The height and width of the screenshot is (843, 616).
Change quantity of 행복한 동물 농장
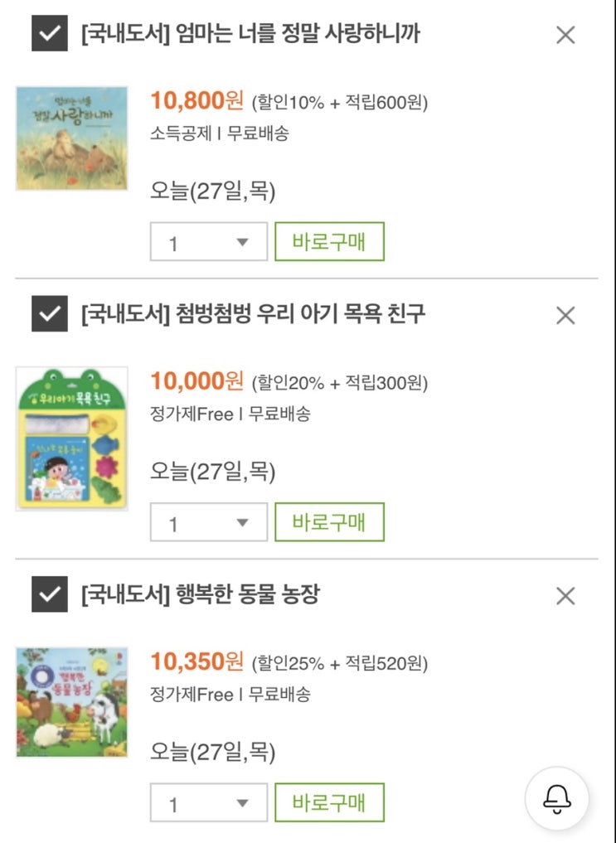click(209, 802)
